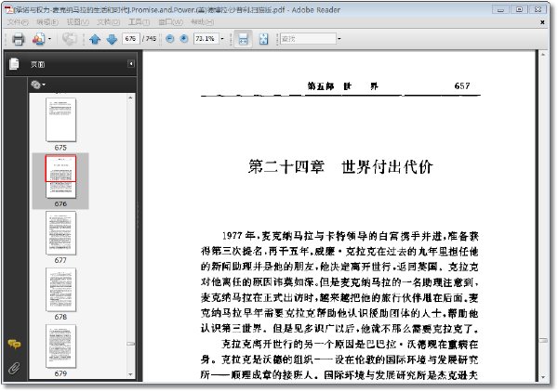
Task: Expand the find box options arrow
Action: (339, 38)
